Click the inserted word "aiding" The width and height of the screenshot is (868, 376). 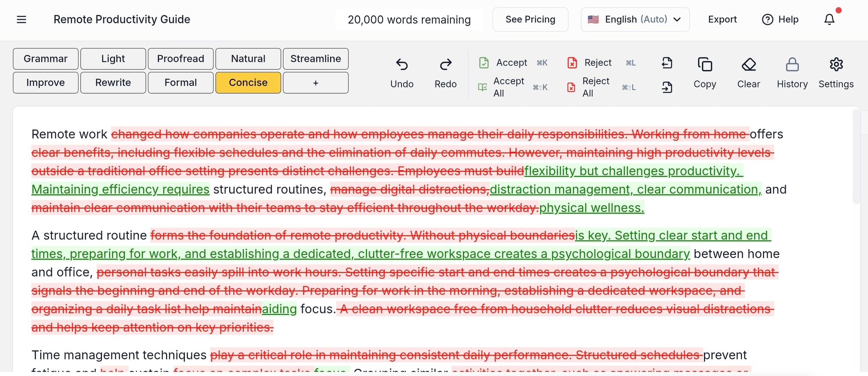click(279, 309)
